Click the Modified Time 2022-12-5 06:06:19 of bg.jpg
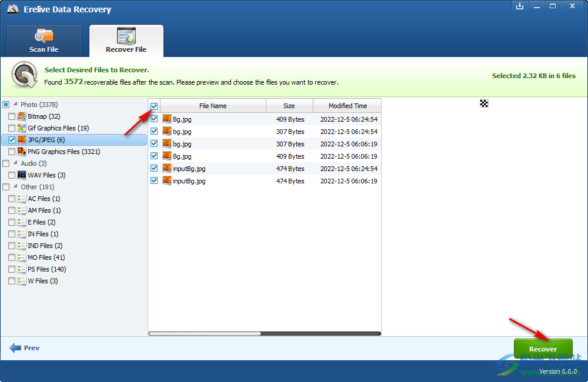 [x=349, y=144]
